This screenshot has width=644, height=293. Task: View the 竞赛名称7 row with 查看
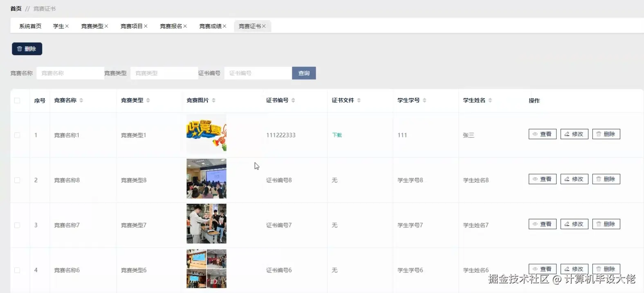(542, 224)
